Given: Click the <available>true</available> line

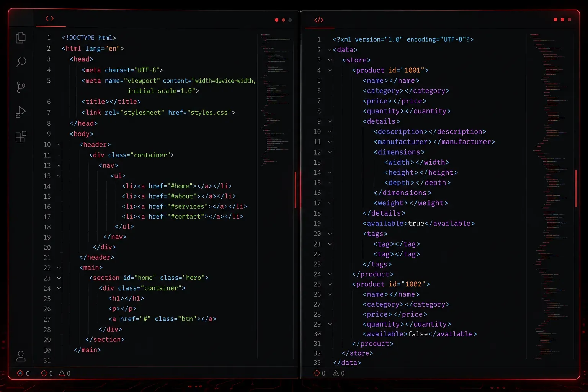Looking at the screenshot, I should (x=419, y=224).
